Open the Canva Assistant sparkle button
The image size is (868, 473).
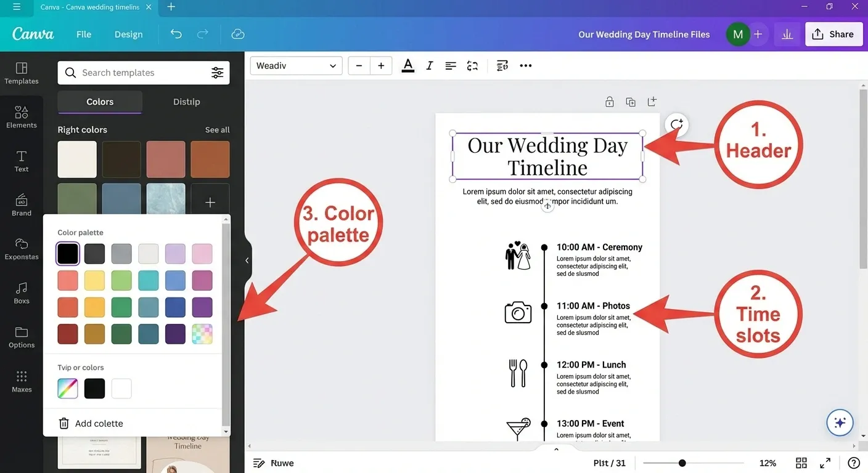(840, 422)
